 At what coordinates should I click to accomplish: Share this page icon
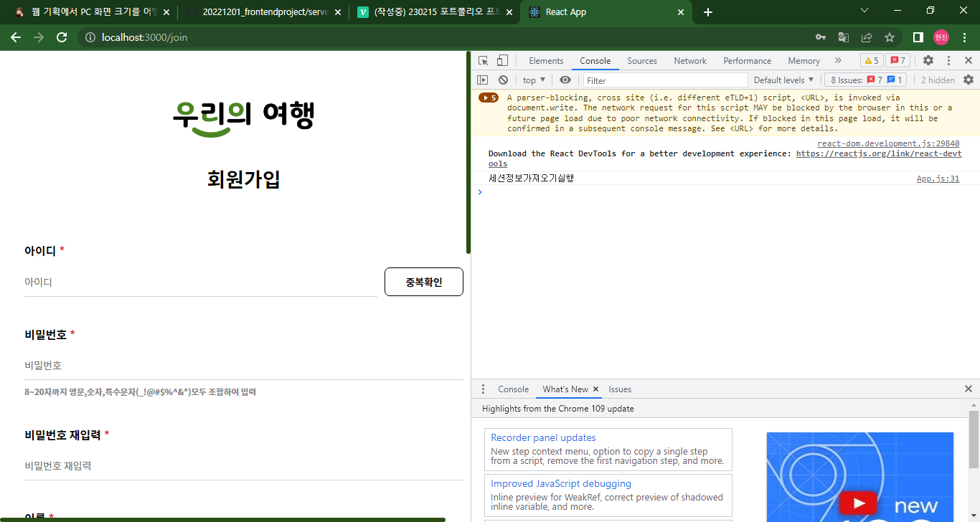coord(867,37)
